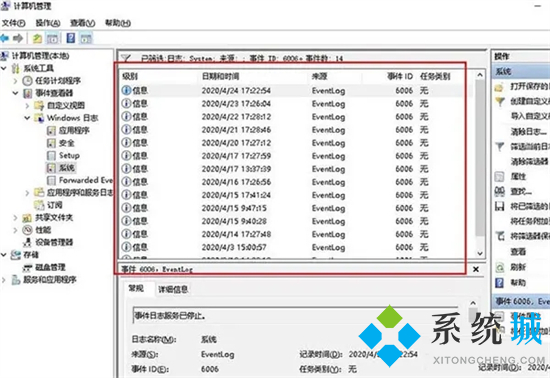550x378 pixels.
Task: Open the 帮助(H) menu
Action: (118, 23)
